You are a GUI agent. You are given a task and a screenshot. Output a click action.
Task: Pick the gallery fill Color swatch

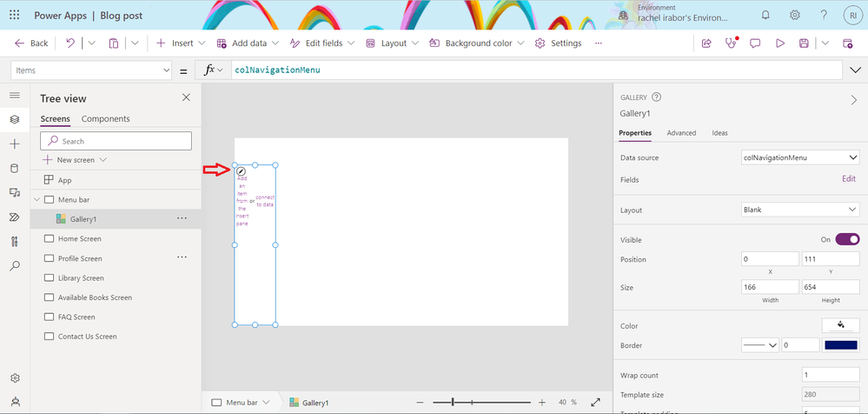point(841,324)
